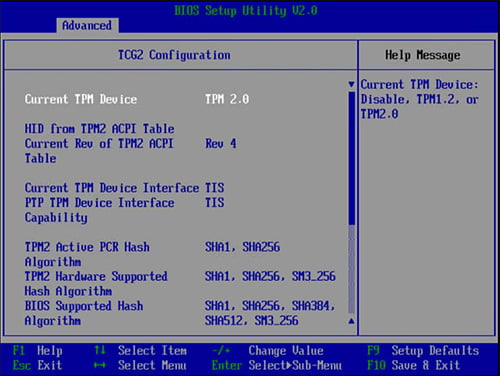Click the up-down arrows Select Item hint

point(140,351)
